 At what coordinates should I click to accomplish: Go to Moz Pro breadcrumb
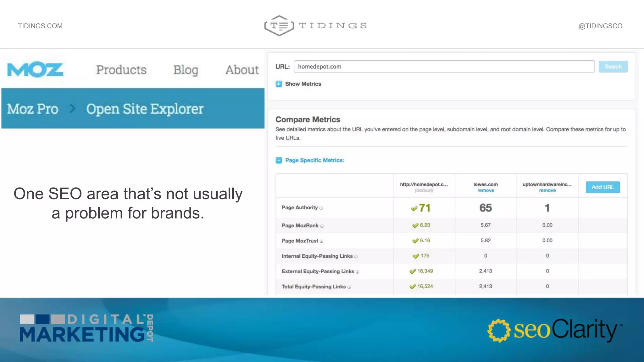pyautogui.click(x=33, y=109)
